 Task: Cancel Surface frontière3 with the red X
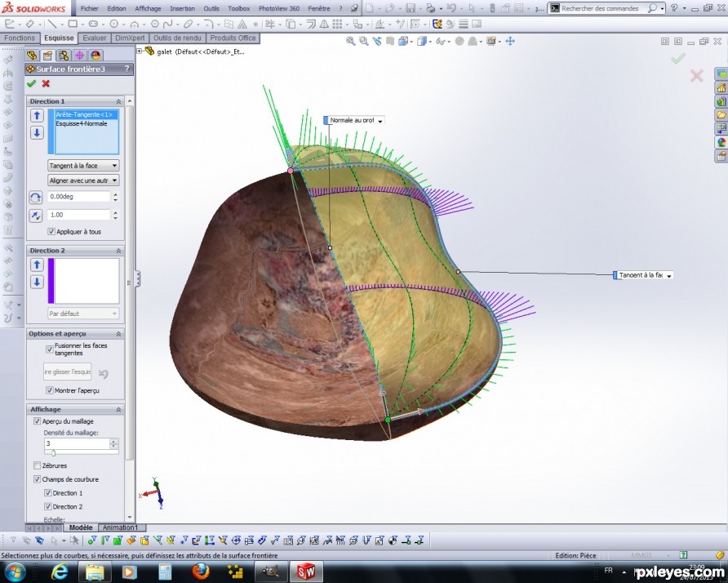46,83
